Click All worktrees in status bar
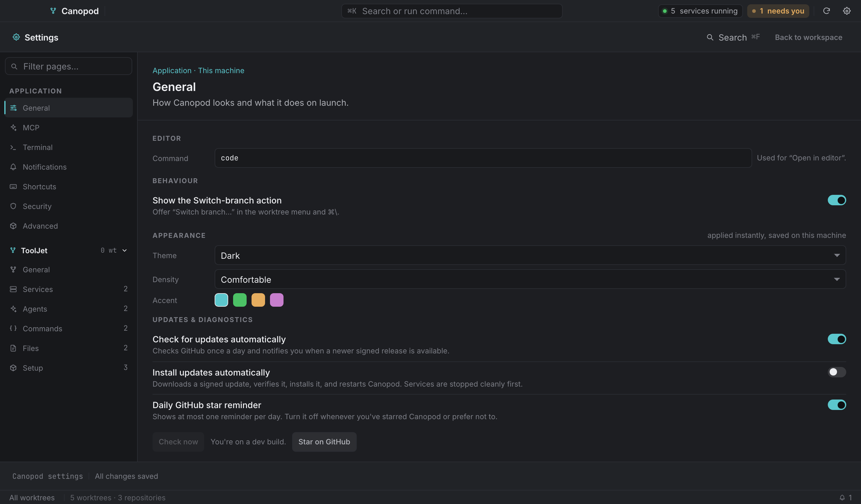Screen dimensions: 861x504 tap(32, 498)
